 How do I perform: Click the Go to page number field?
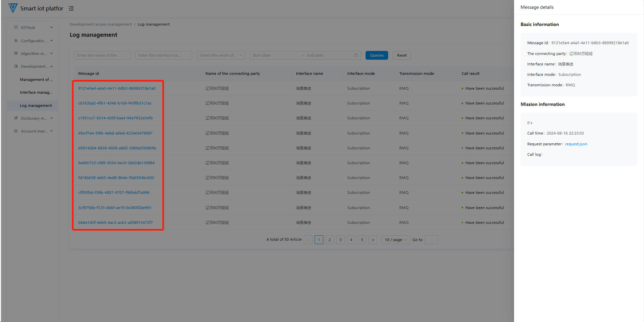431,240
